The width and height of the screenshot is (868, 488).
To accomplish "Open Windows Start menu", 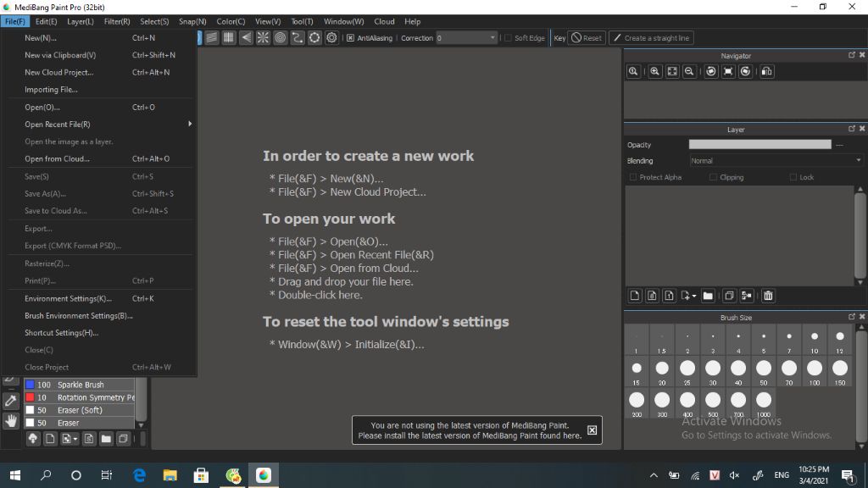I will click(x=15, y=474).
